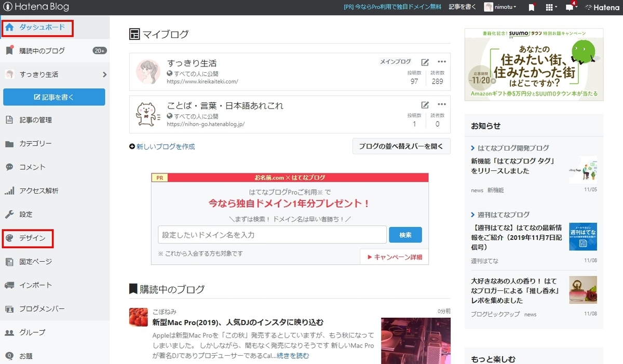This screenshot has width=623, height=364.
Task: Click the bookmark flag icon in header
Action: point(532,7)
